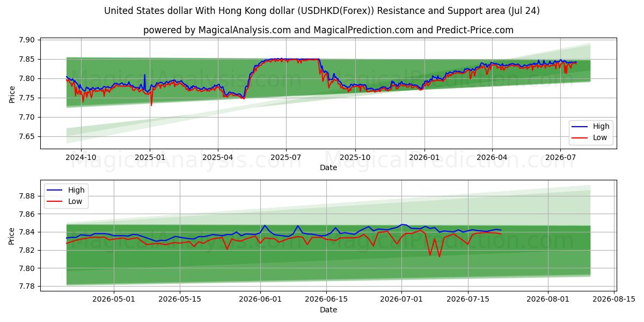Click the 'Price' y-axis label of the bottom chart

[12, 236]
